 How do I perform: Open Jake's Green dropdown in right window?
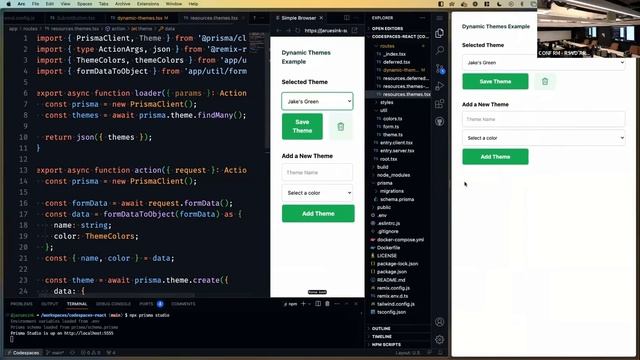[x=543, y=62]
